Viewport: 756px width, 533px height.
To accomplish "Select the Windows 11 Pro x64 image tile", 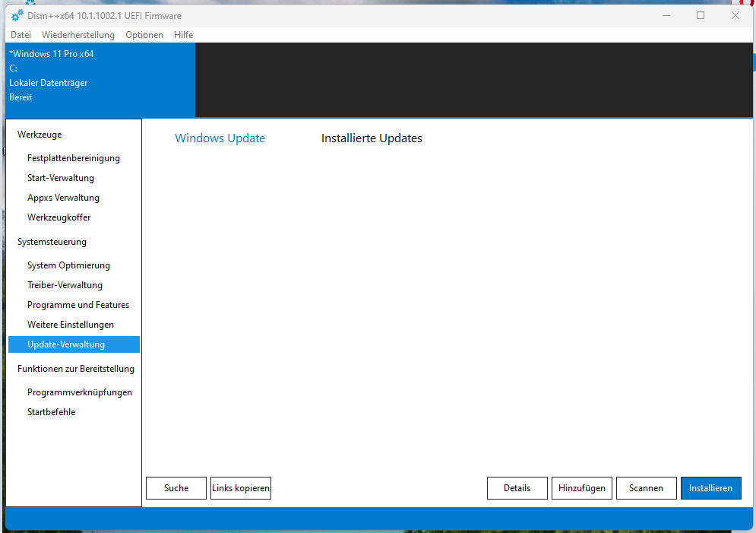I will (x=101, y=80).
